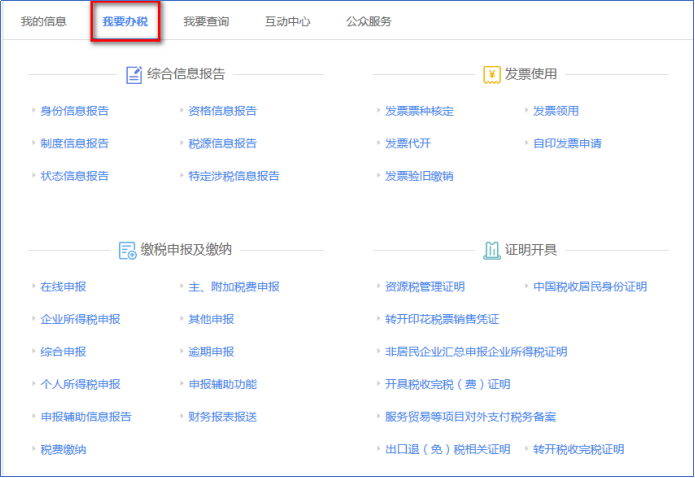The height and width of the screenshot is (478, 695).
Task: Open 身份信息报告 link
Action: coord(75,111)
